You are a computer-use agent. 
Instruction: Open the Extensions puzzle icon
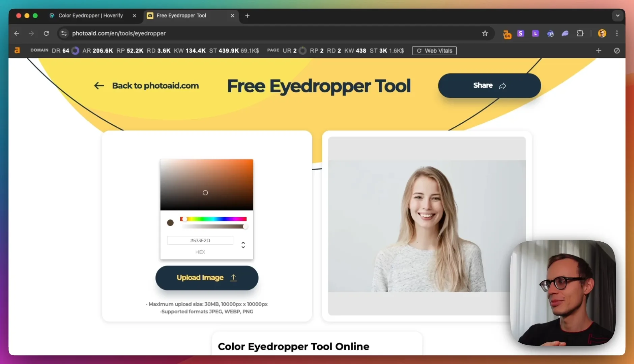(580, 33)
